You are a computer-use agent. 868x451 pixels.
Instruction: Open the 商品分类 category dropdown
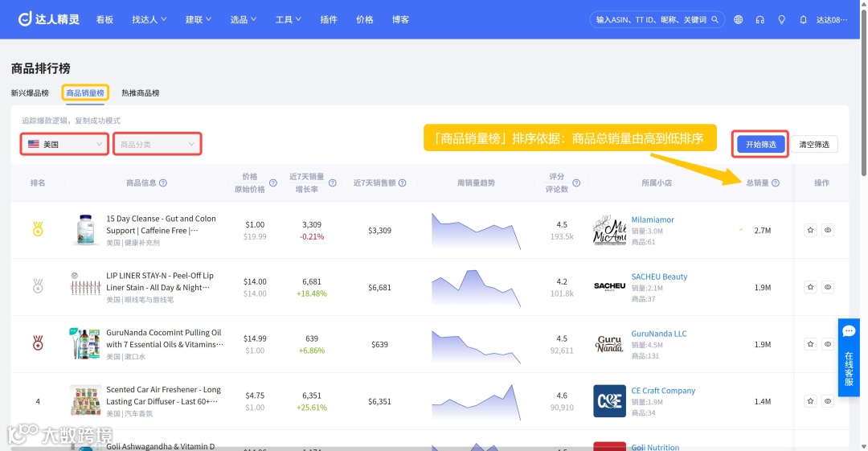158,144
